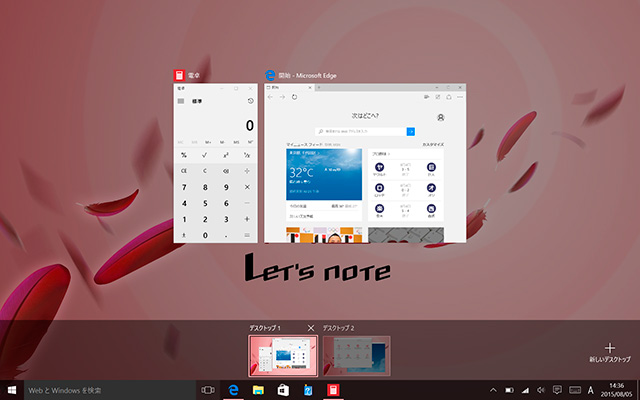Click the M+ memory add button in Calculator

pyautogui.click(x=208, y=142)
